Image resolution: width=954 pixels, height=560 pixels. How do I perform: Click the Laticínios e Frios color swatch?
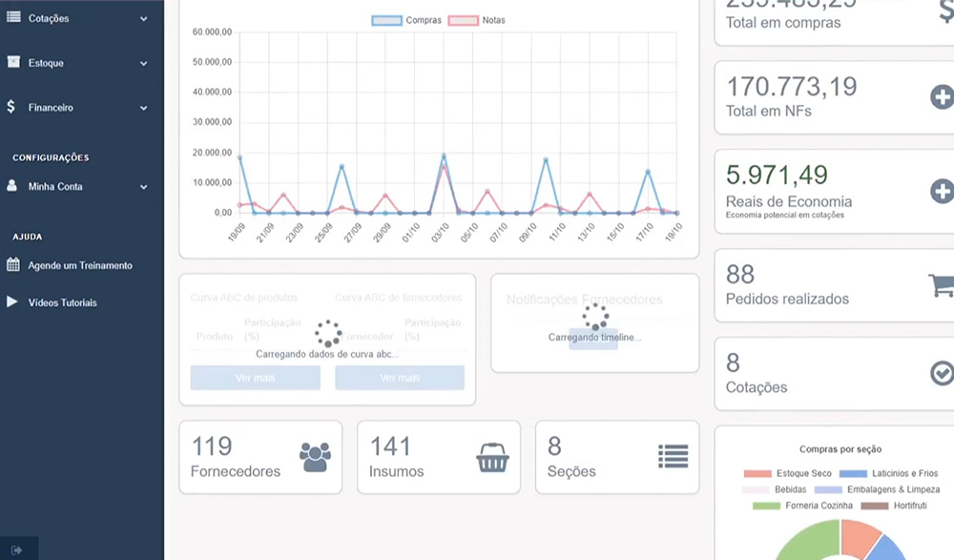click(x=854, y=473)
